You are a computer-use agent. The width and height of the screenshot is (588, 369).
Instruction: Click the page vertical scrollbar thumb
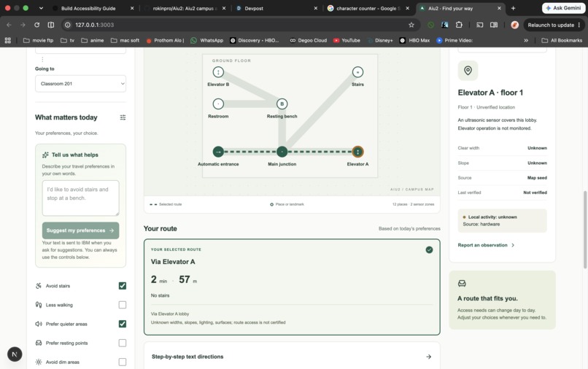(585, 230)
